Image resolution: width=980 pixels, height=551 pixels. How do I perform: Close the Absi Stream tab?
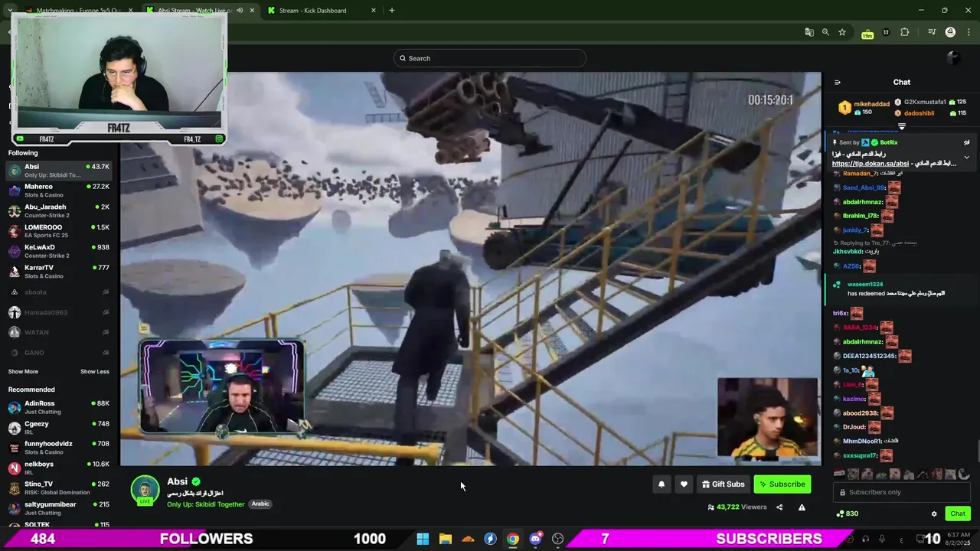coord(252,11)
